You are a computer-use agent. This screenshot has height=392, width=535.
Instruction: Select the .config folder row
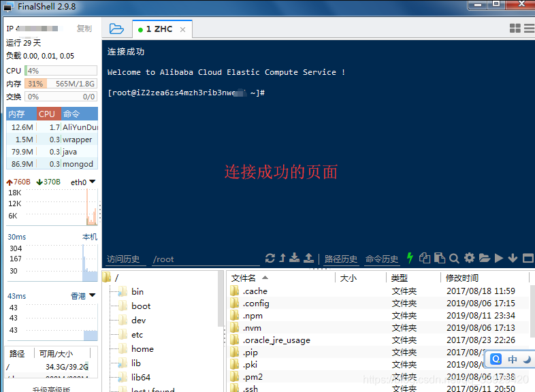click(378, 304)
